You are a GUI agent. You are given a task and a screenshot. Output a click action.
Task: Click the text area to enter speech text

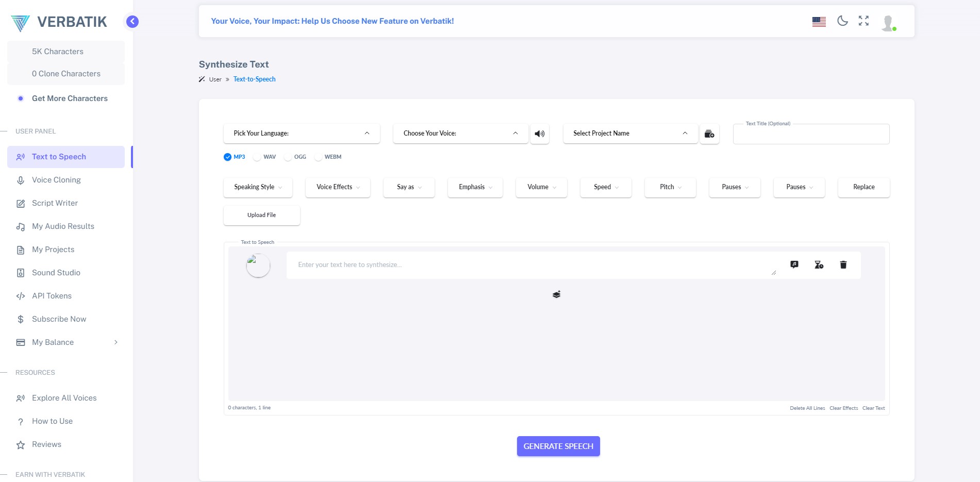[532, 265]
